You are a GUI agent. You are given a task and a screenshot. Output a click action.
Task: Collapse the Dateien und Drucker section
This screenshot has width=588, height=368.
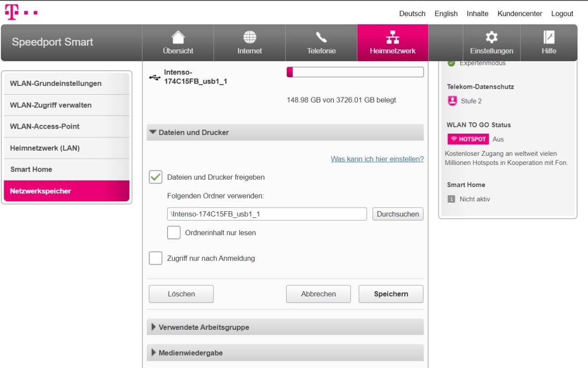[285, 132]
